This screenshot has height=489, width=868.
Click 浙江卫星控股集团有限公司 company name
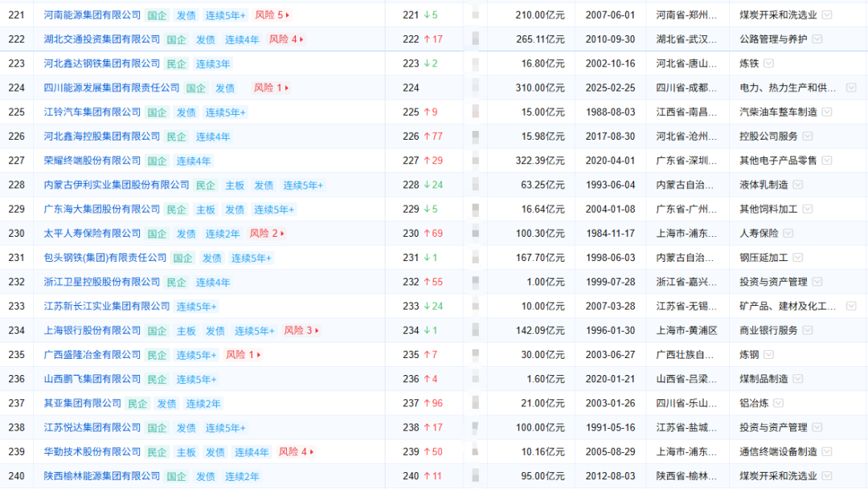(x=102, y=282)
